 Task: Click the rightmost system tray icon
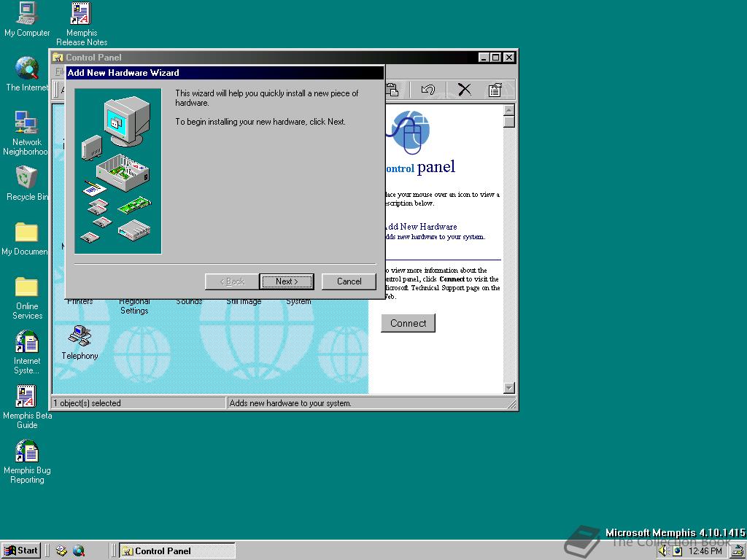(x=737, y=551)
